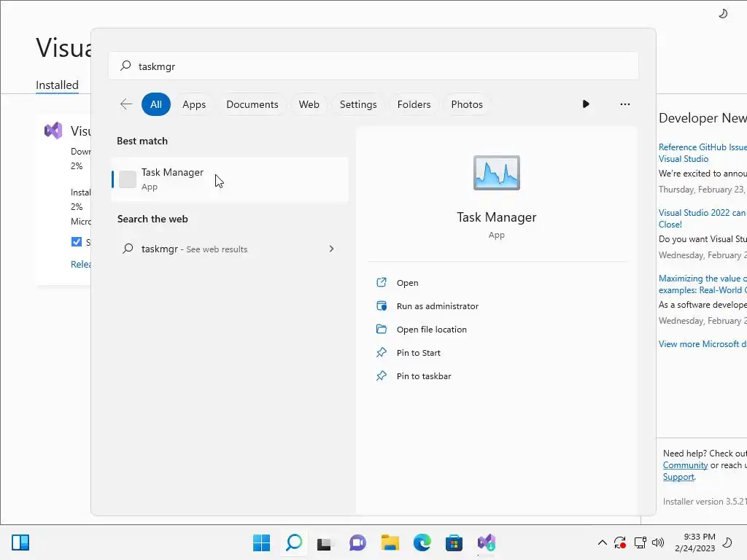
Task: Open taskmgr See web results entry
Action: pos(230,249)
